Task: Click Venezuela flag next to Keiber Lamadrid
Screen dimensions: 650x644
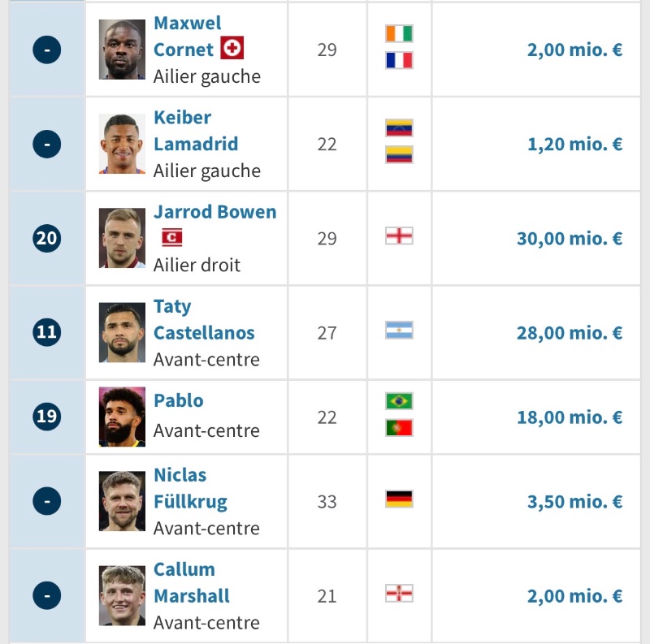Action: 399,128
